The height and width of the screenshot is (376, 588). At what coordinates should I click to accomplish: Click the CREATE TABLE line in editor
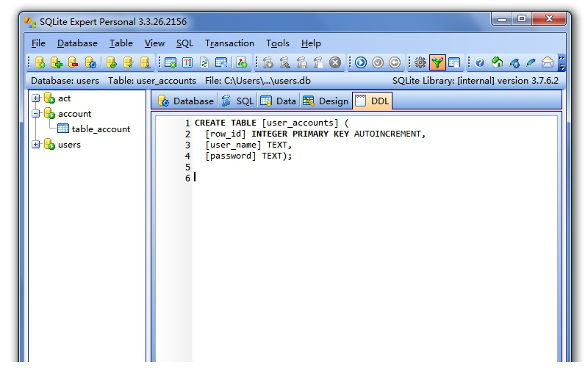[x=271, y=123]
